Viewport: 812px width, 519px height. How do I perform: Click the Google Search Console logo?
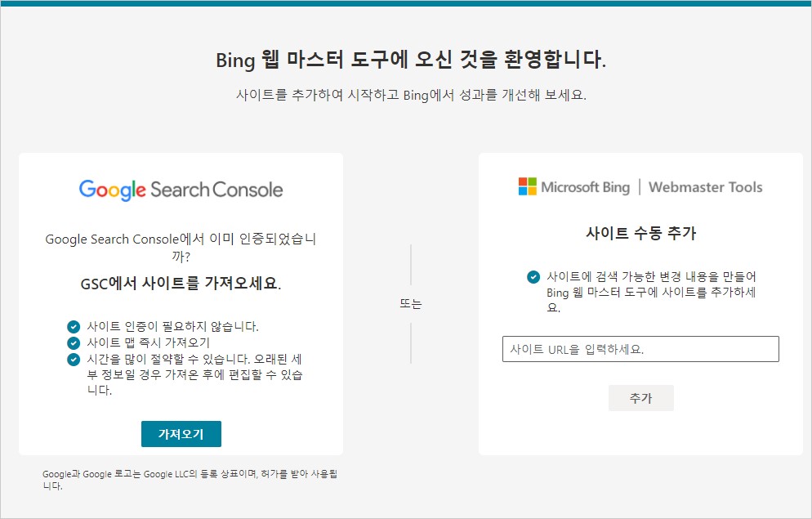[181, 190]
